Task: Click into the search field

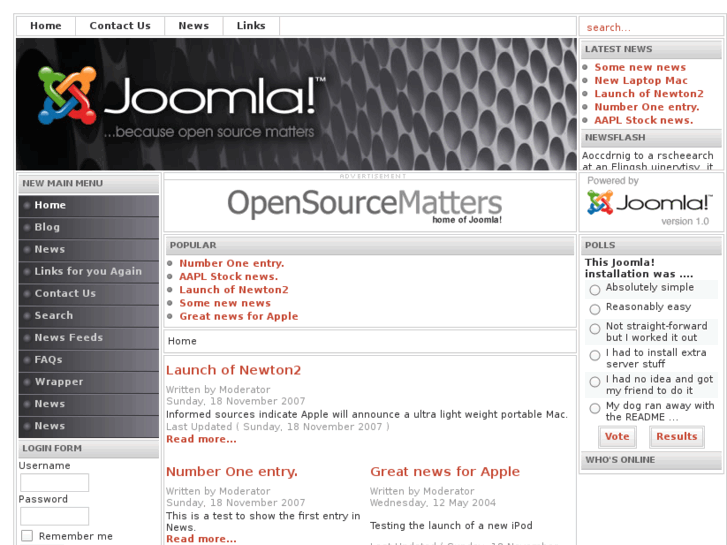Action: click(651, 27)
